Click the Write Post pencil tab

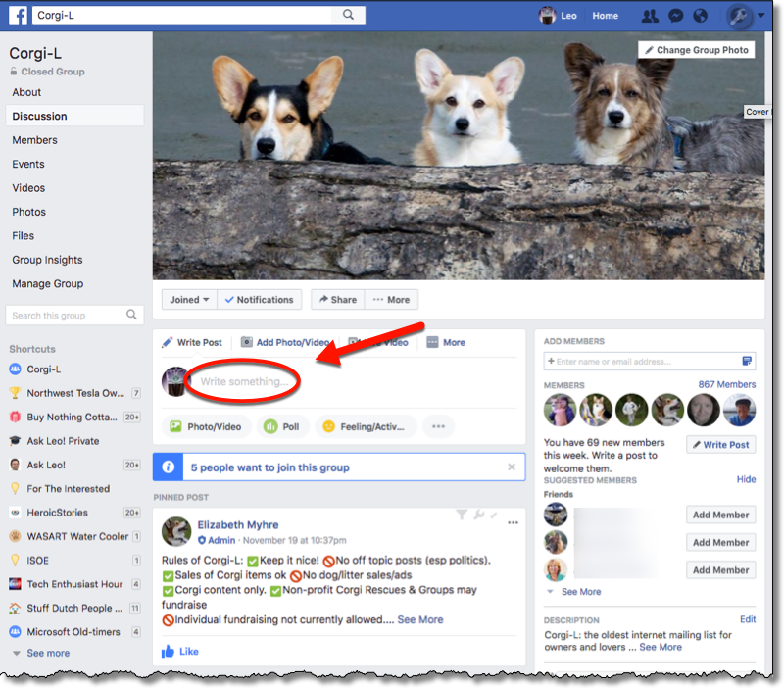tap(192, 342)
